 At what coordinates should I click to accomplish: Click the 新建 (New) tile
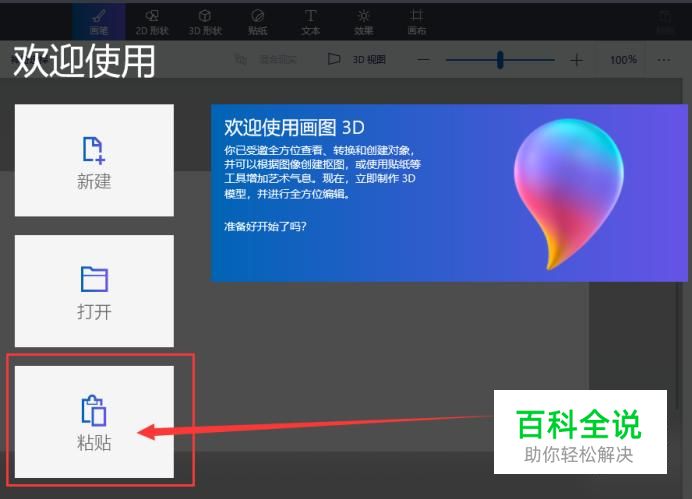(x=94, y=160)
